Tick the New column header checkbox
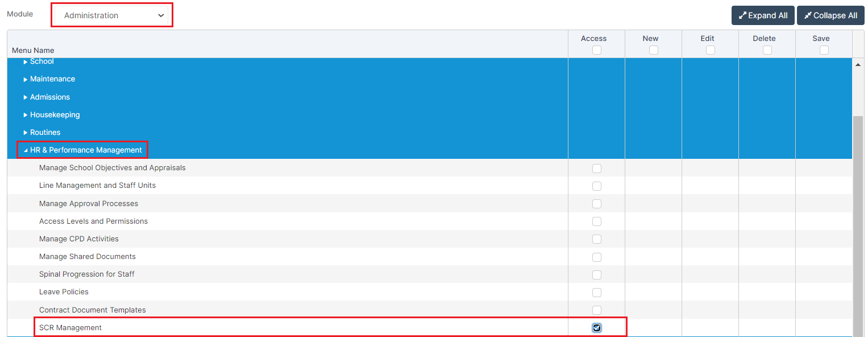The width and height of the screenshot is (868, 337). [653, 50]
